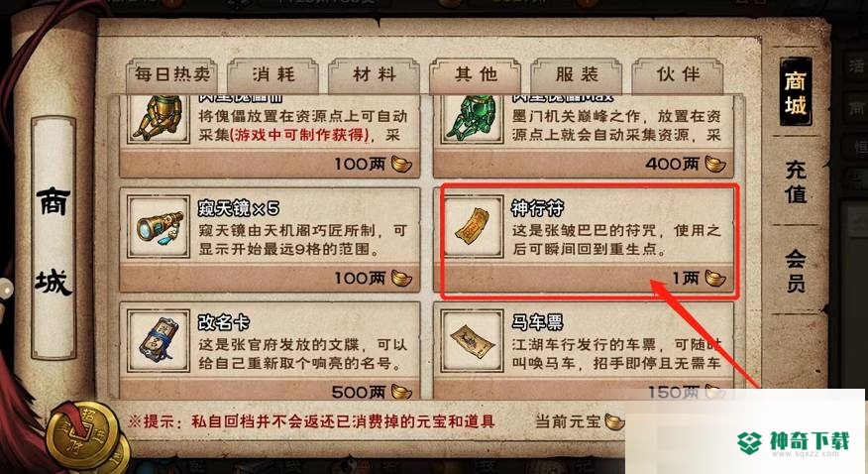868x474 pixels.
Task: Click the gold ingot beside 当前元宝
Action: (x=614, y=421)
